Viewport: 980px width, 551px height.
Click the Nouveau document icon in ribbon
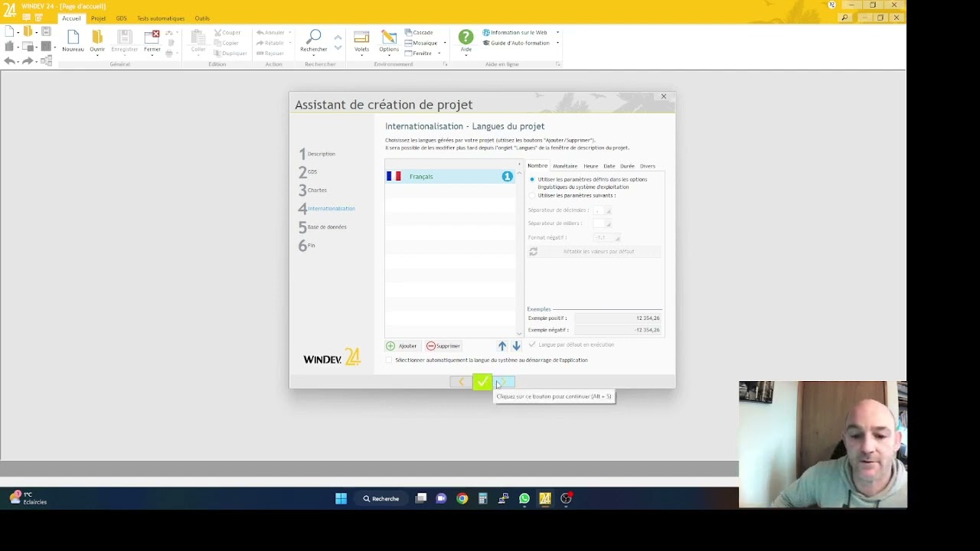click(x=73, y=37)
